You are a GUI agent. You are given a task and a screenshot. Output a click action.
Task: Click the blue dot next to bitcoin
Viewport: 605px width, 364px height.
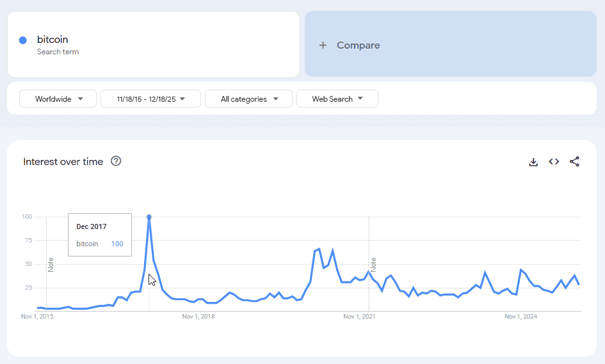coord(23,40)
